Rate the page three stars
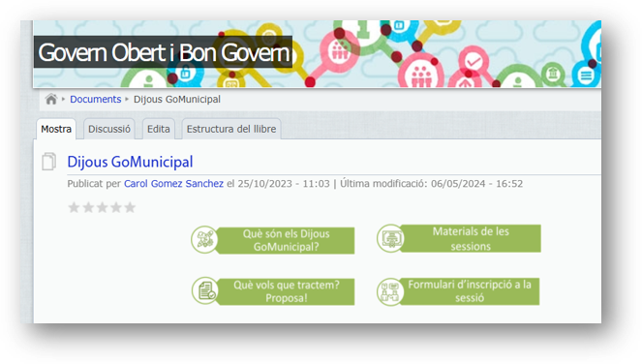This screenshot has width=642, height=364. pyautogui.click(x=102, y=207)
